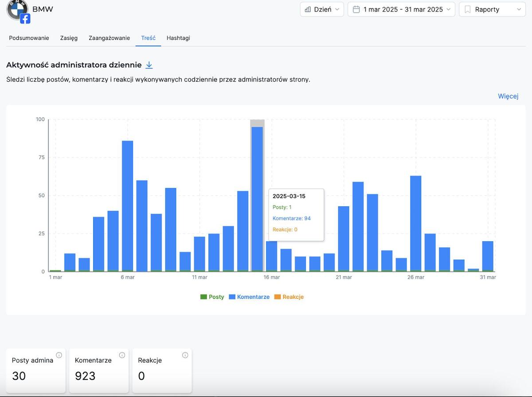Toggle the Posty series in legend
This screenshot has width=532, height=397.
pos(212,297)
